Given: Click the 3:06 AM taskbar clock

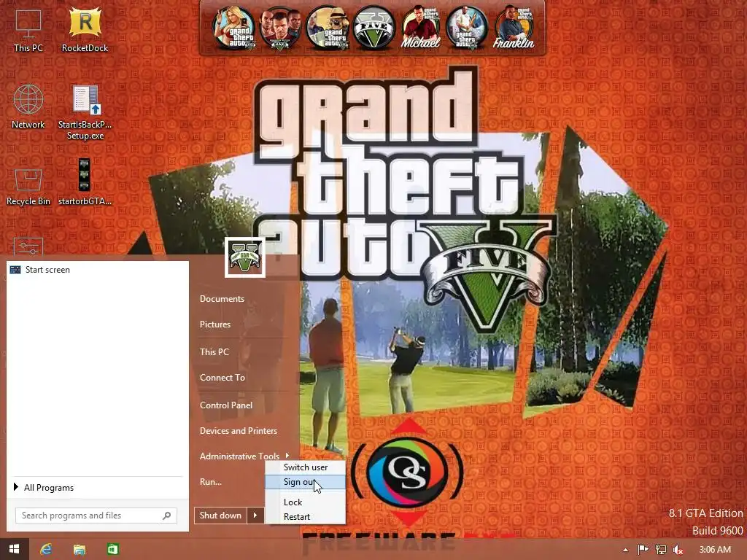Looking at the screenshot, I should (x=715, y=550).
